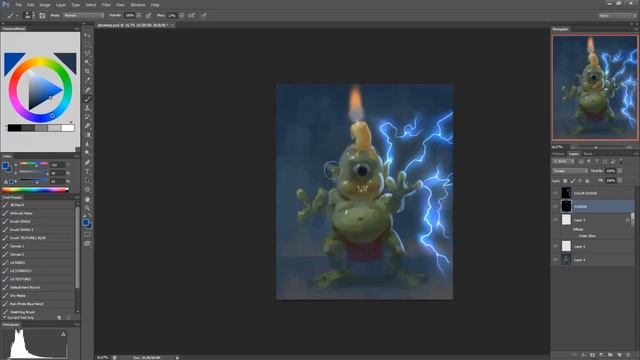Open the brush panel toggle in options bar
This screenshot has height=360, width=640.
click(x=42, y=16)
